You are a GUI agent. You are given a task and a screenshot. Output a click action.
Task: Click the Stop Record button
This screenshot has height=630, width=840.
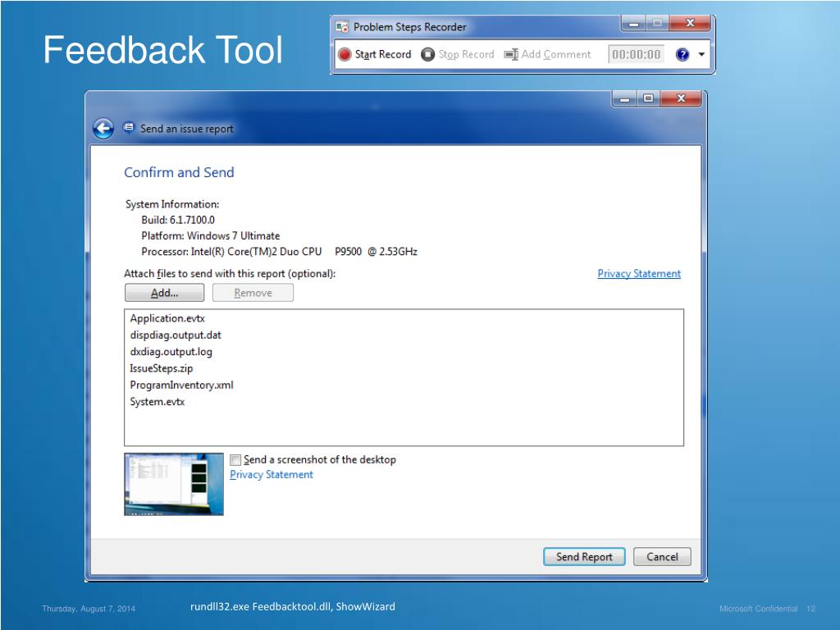coord(458,55)
